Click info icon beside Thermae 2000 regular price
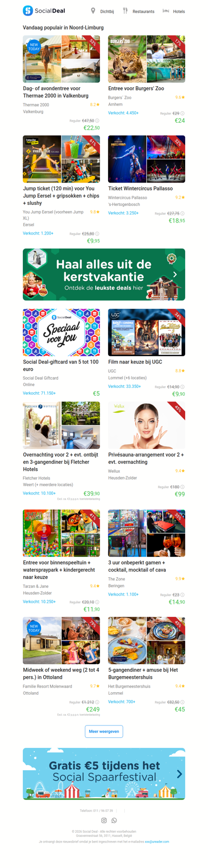 coord(97,121)
